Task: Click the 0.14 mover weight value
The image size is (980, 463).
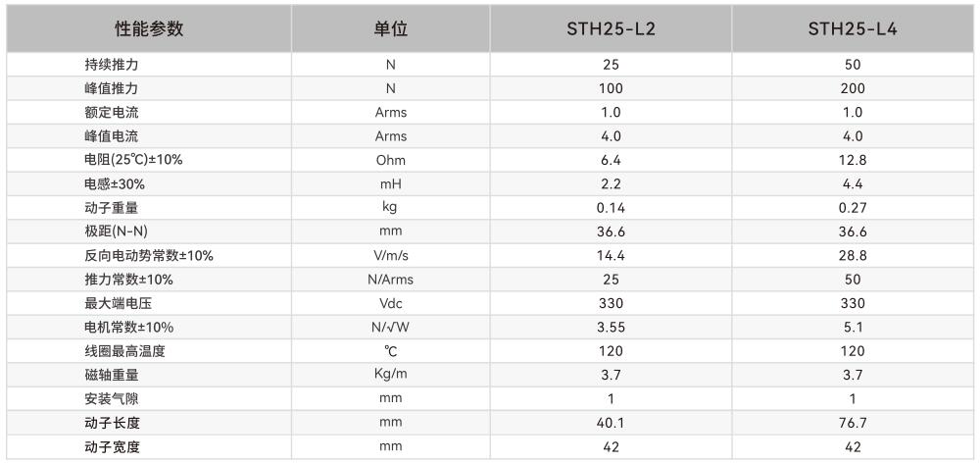Action: click(x=611, y=207)
